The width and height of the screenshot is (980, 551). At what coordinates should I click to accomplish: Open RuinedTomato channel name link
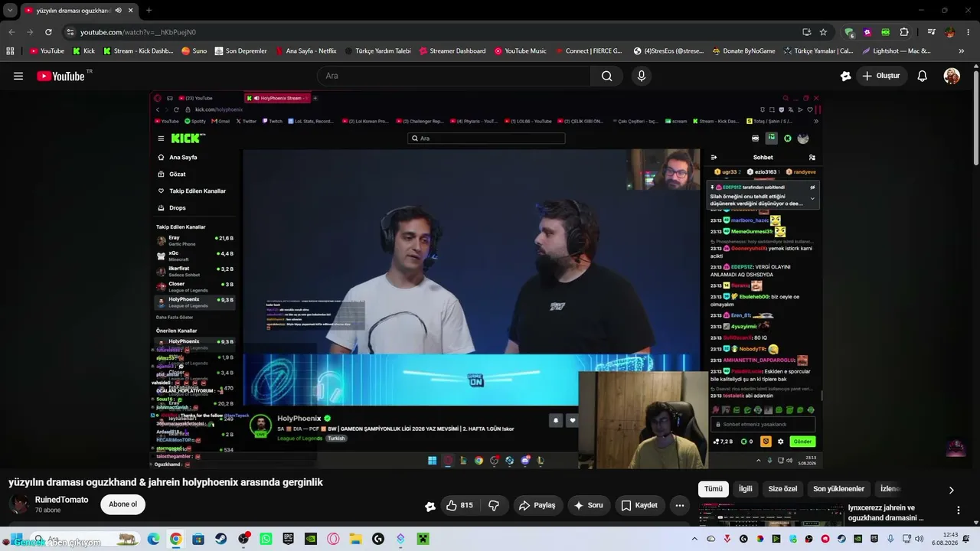61,500
